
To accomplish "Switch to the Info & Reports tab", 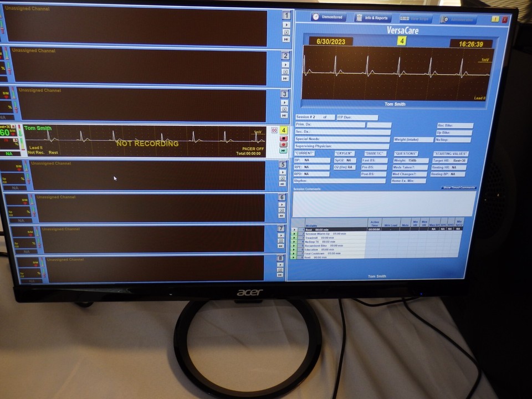I will tap(374, 17).
